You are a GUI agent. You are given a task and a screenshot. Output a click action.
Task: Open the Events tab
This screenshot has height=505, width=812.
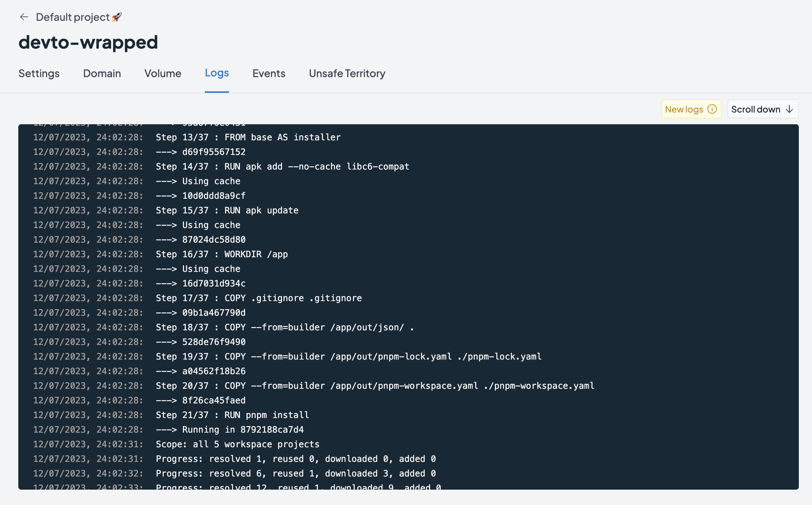coord(269,73)
